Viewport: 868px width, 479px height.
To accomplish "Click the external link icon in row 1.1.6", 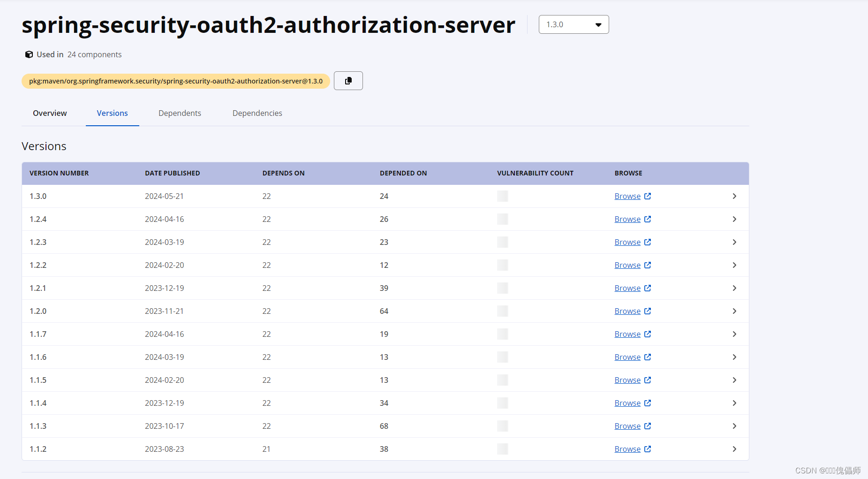I will pyautogui.click(x=648, y=357).
